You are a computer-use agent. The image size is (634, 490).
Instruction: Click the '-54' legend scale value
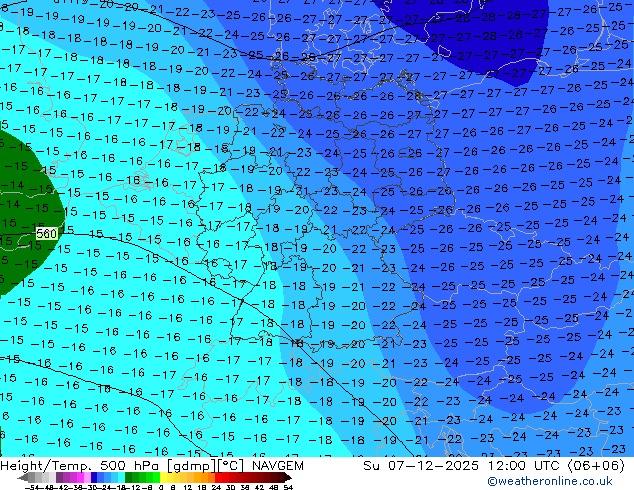(x=31, y=488)
